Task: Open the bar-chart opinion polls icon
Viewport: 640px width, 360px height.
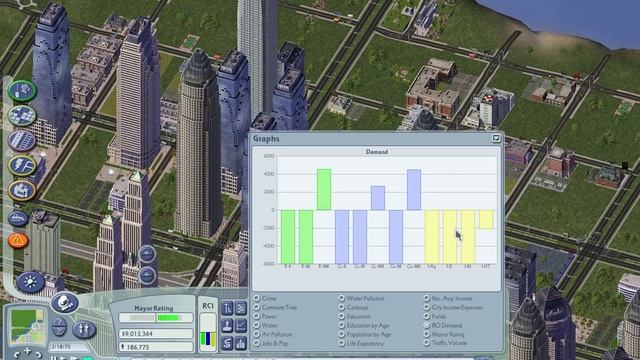Action: [x=241, y=343]
